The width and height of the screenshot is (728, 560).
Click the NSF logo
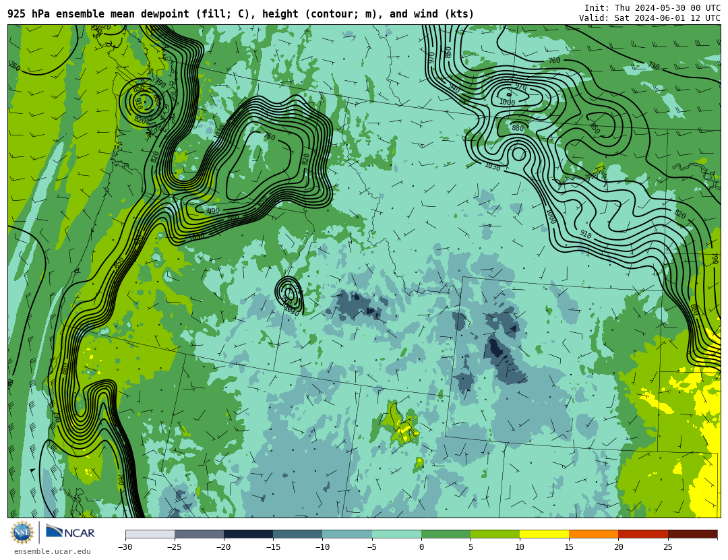click(x=22, y=532)
